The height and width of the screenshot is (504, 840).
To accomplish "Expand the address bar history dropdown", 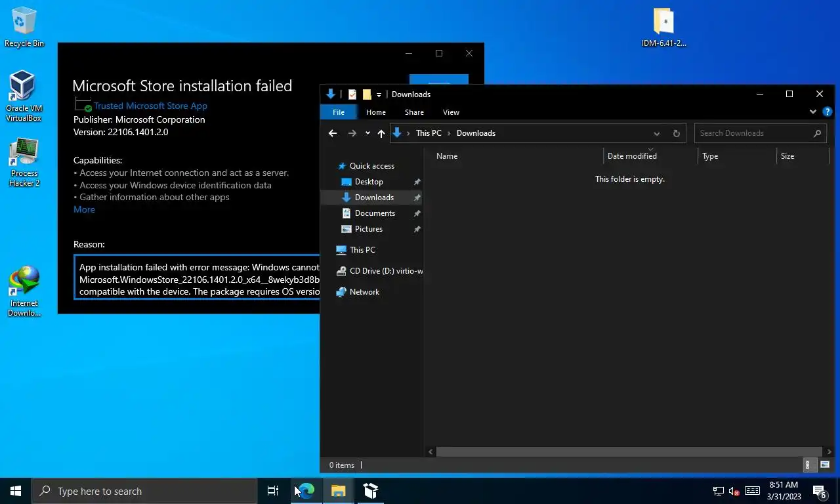I will pyautogui.click(x=656, y=133).
